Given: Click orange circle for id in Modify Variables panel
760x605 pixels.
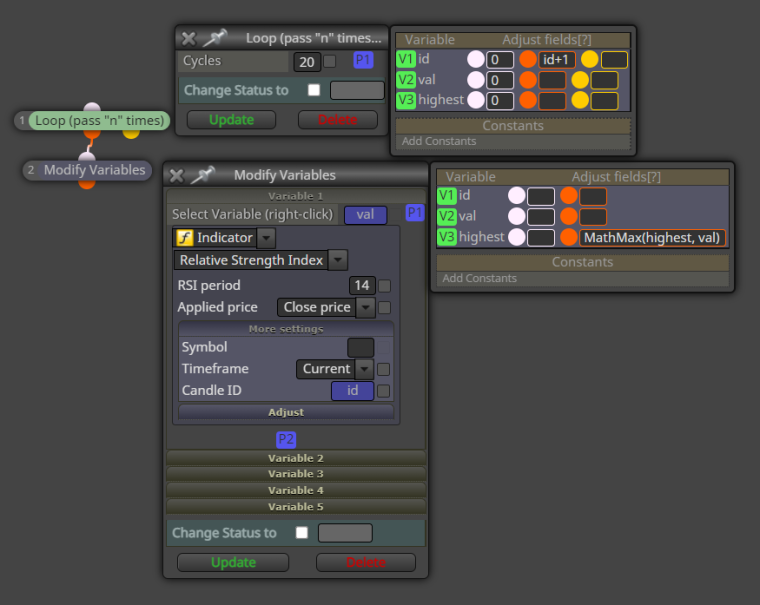Looking at the screenshot, I should tap(569, 196).
